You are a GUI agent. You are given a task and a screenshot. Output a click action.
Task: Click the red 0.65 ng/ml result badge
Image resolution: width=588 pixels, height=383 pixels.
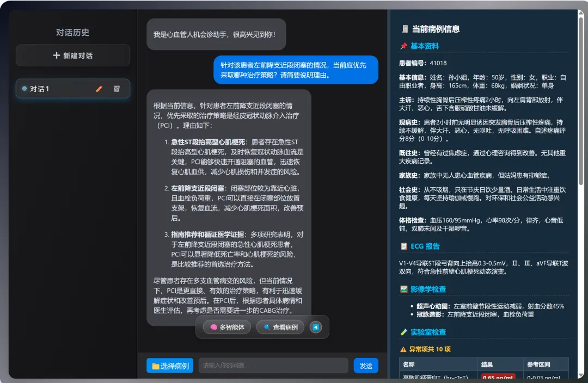499,378
